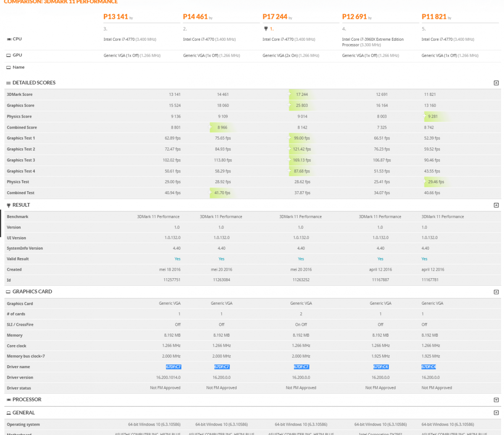Click the Processor section chip icon
Viewport: 504px width, 435px height.
[9, 400]
